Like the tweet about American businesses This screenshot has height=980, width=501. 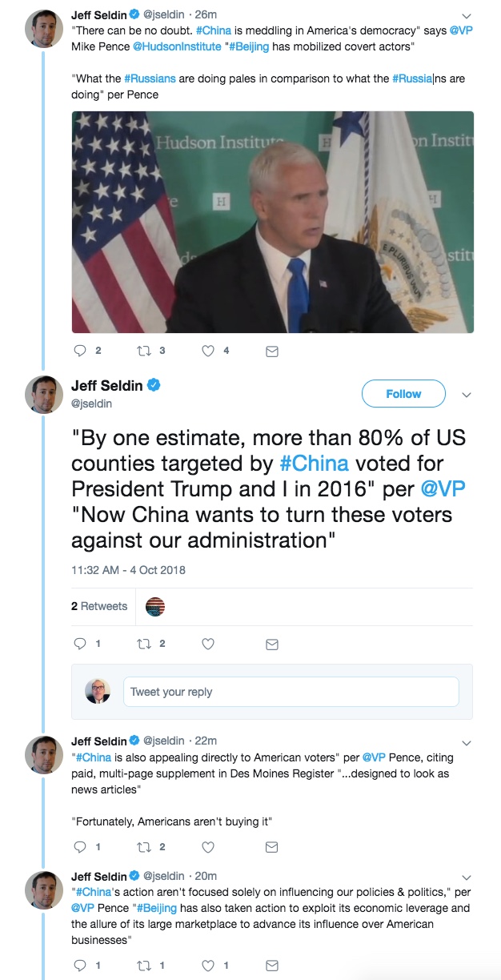(x=208, y=966)
